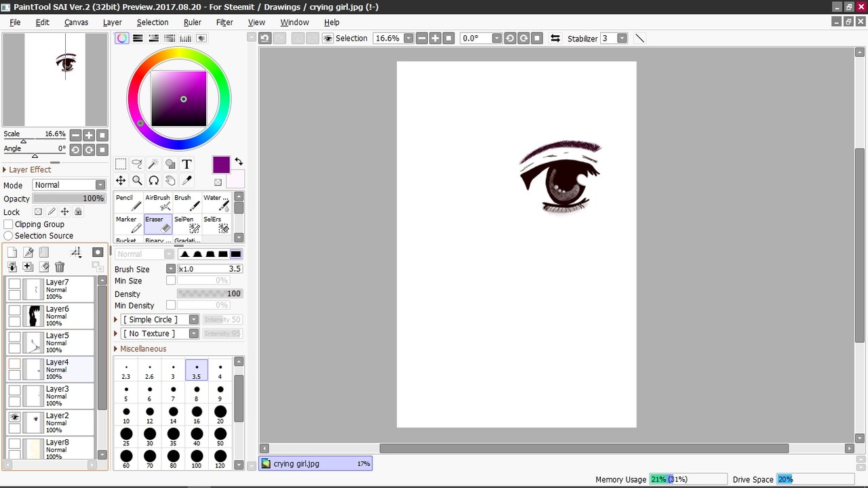Screen dimensions: 868x488
Task: Pick the Text tool icon
Action: [x=186, y=164]
